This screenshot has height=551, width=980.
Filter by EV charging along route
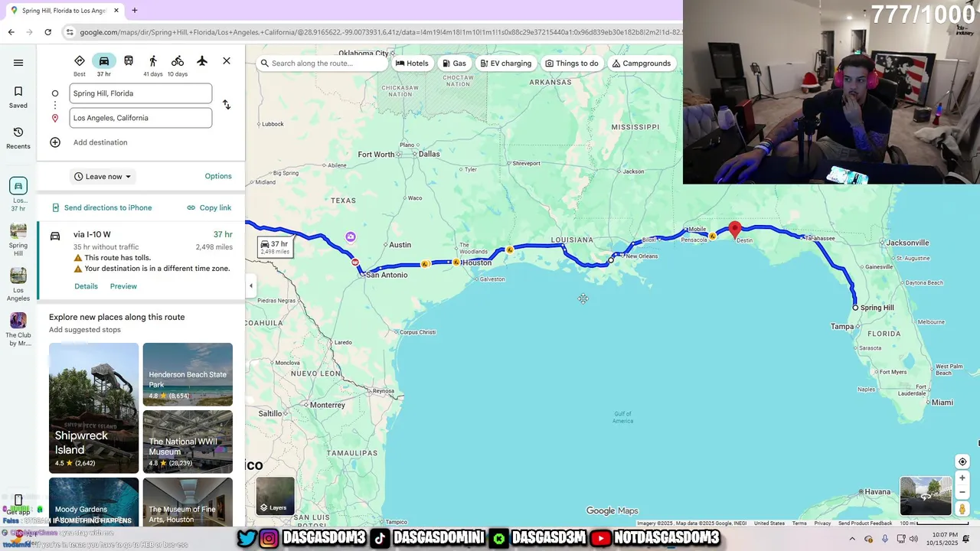point(505,64)
